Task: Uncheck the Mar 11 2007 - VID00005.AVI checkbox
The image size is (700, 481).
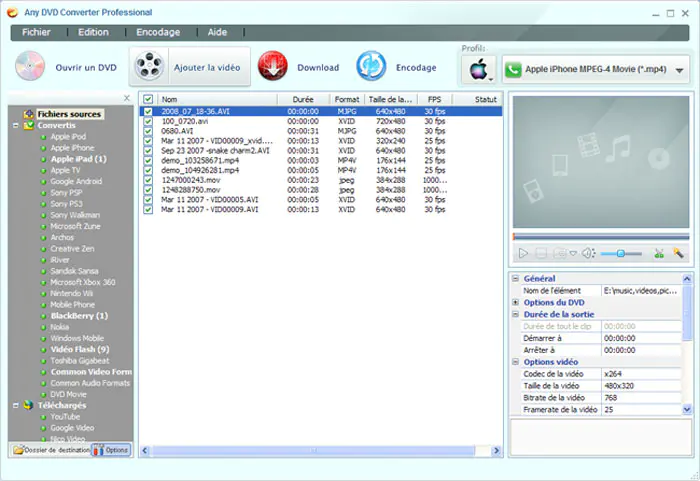Action: point(148,200)
